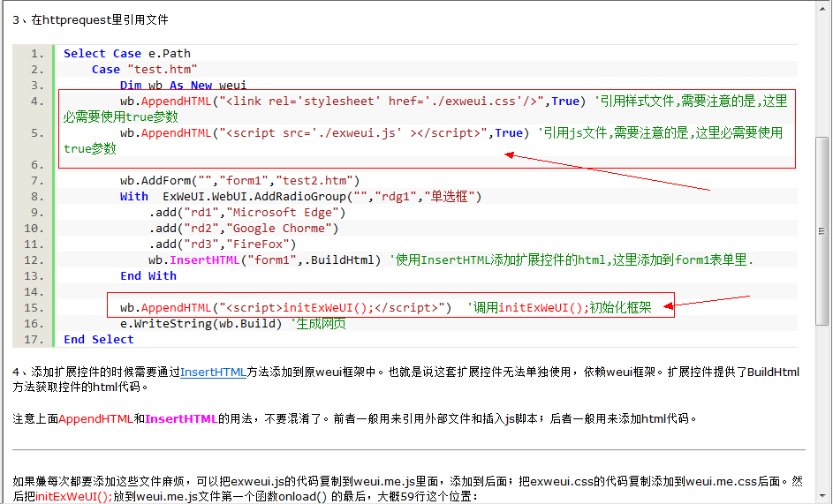
Task: Click code line number 6.
Action: 37,165
